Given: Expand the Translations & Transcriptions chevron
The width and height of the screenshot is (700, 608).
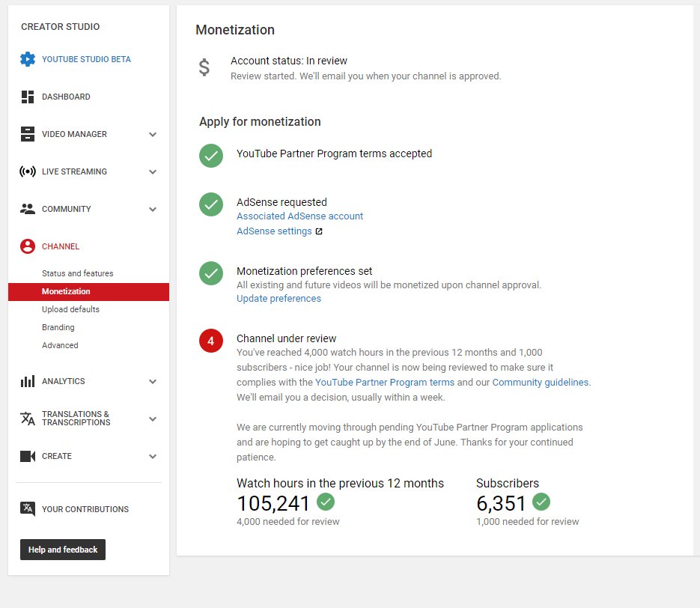Looking at the screenshot, I should click(153, 419).
